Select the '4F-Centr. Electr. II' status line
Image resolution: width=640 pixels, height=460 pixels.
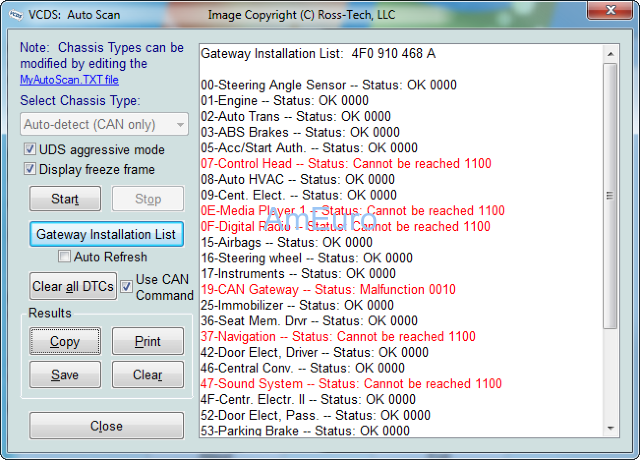pos(308,400)
